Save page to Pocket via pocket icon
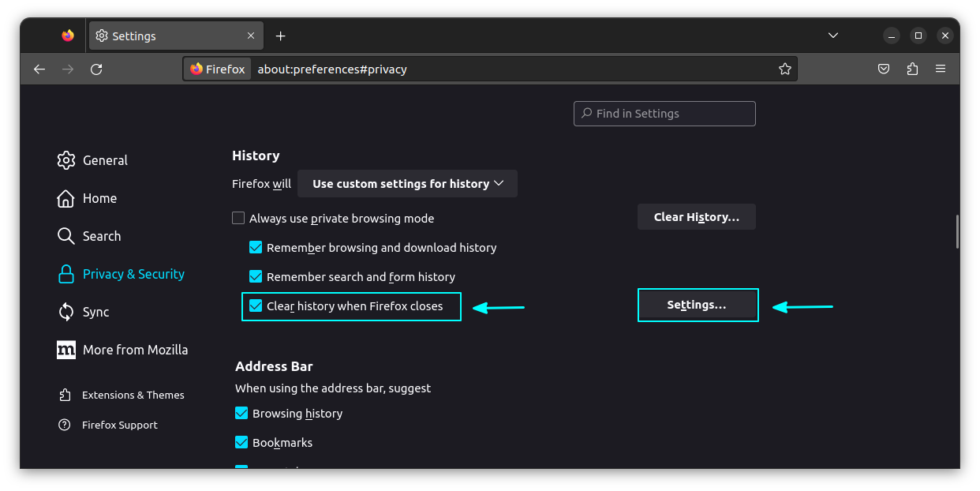 click(x=884, y=69)
